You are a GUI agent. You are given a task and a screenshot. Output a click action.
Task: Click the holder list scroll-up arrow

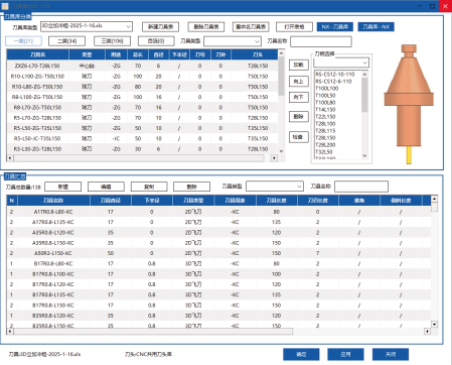pos(365,74)
